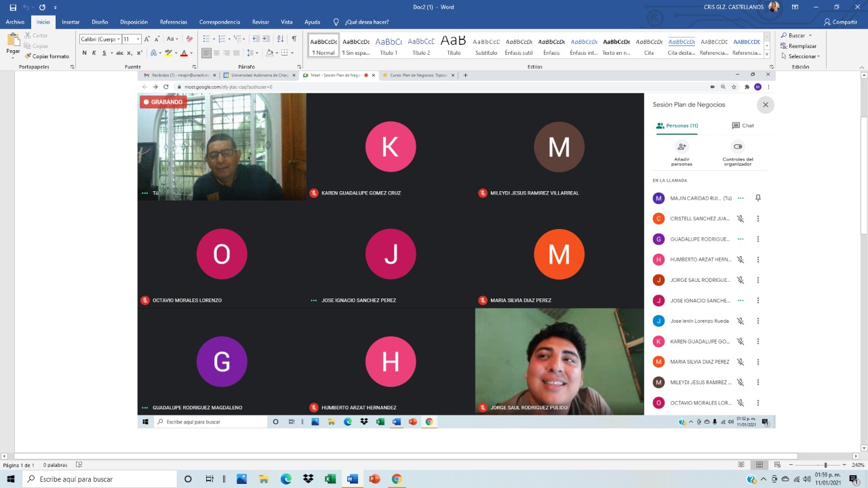Click the Save icon in title bar
Screen dimensions: 868x488
(13, 7)
